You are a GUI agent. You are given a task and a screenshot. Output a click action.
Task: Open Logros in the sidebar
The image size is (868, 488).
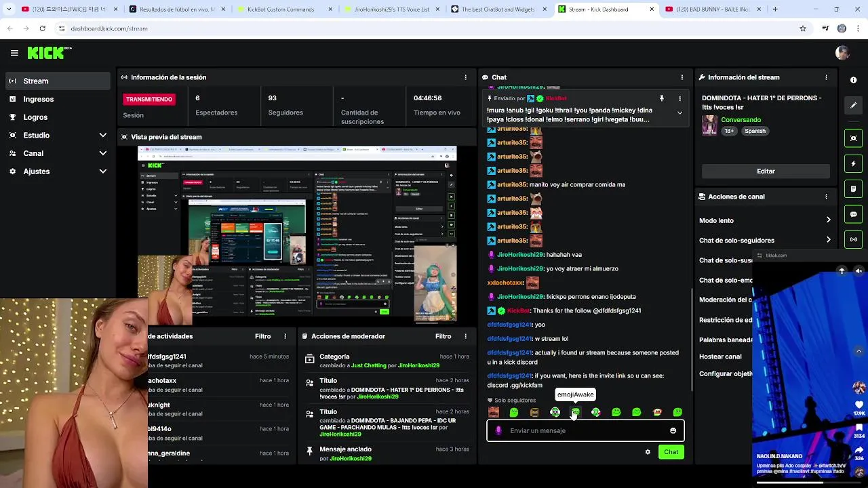point(58,117)
